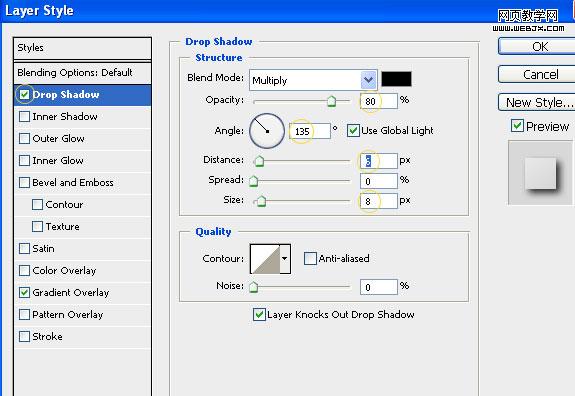Toggle the Preview checkbox
The image size is (575, 396).
[x=517, y=126]
